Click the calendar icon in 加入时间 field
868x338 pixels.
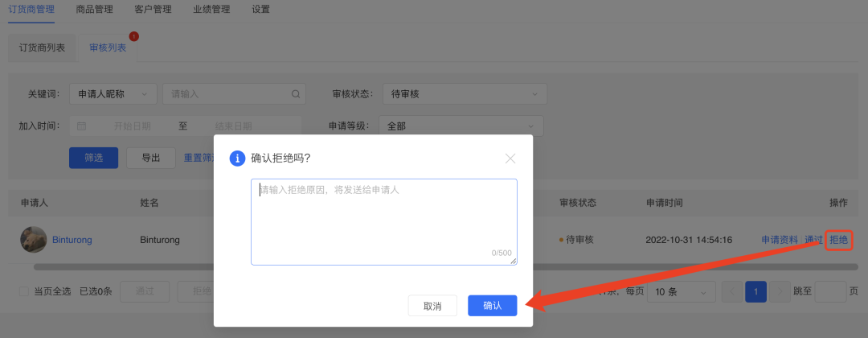point(81,126)
